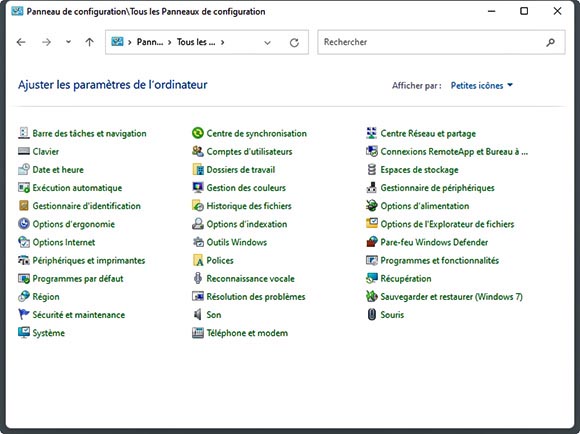The height and width of the screenshot is (434, 580).
Task: Click the Son speaker icon
Action: pyautogui.click(x=198, y=314)
